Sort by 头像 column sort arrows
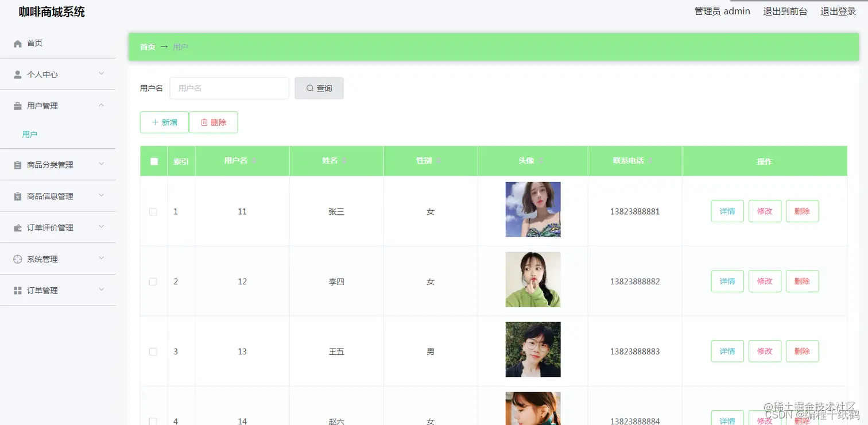 (541, 161)
